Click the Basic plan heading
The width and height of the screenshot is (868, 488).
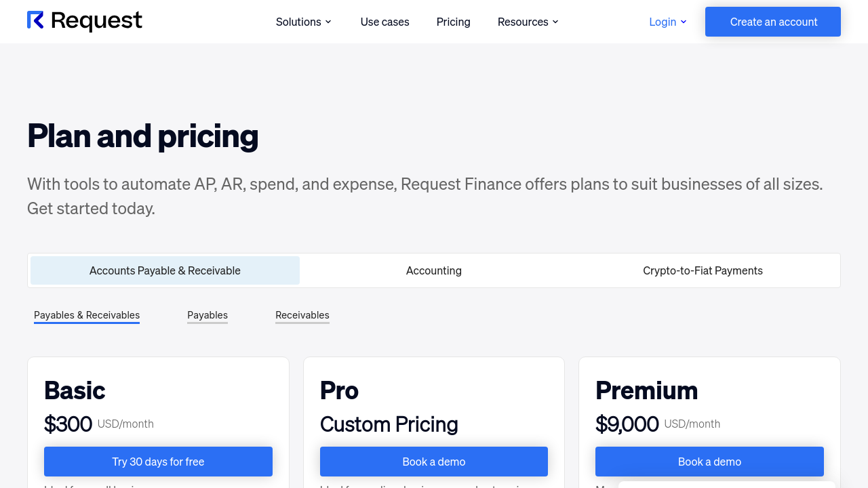[75, 390]
